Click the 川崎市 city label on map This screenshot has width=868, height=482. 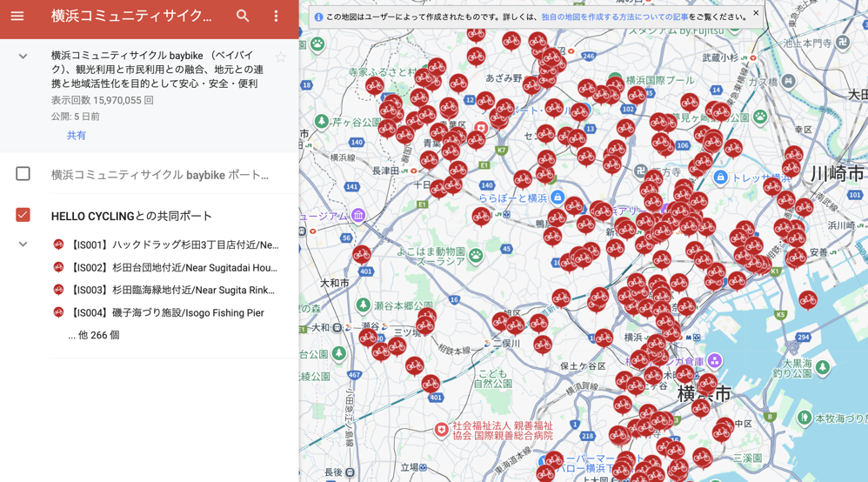pyautogui.click(x=838, y=173)
